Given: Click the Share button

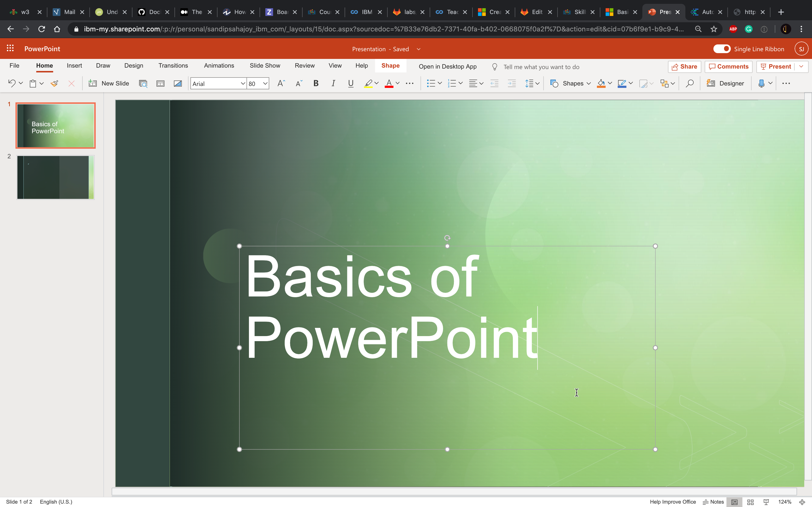Looking at the screenshot, I should [684, 67].
